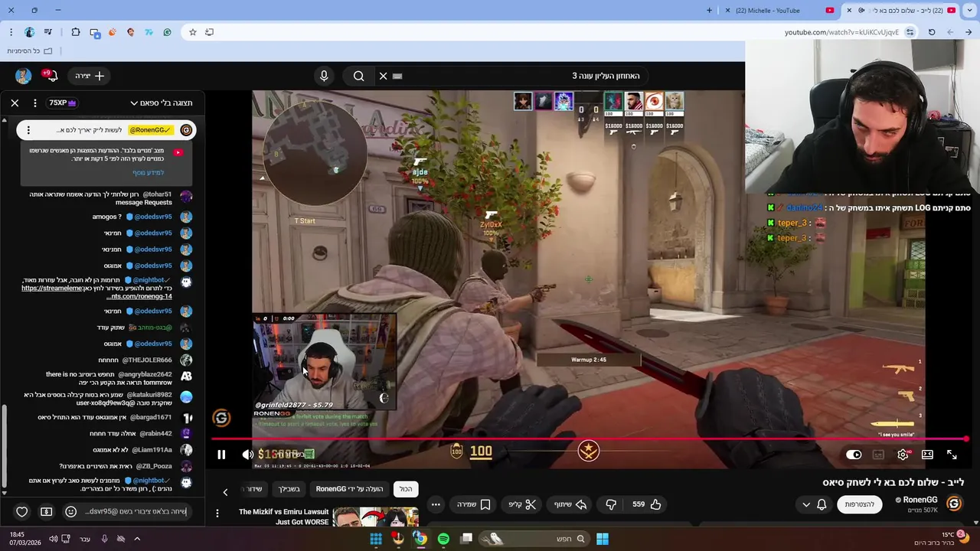Open Chrome from the taskbar
This screenshot has height=551, width=980.
pyautogui.click(x=420, y=539)
